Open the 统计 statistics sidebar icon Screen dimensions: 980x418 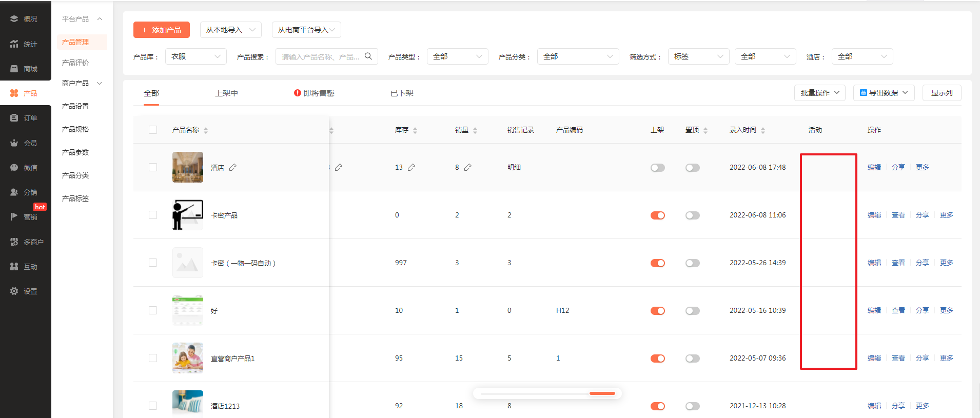point(14,44)
